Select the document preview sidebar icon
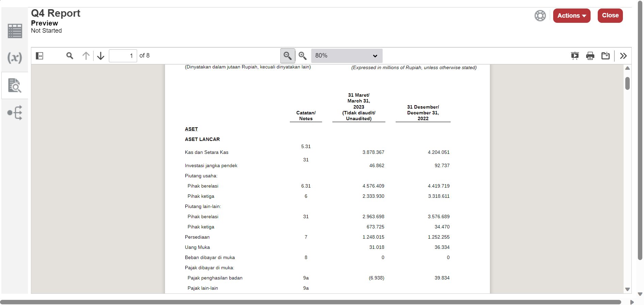The height and width of the screenshot is (305, 644). [x=15, y=85]
